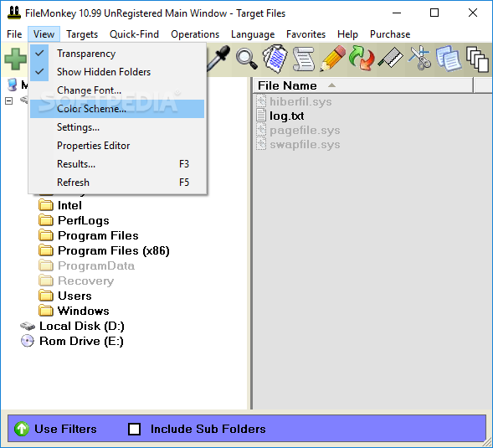Toggle the Transparency menu option

click(x=117, y=54)
